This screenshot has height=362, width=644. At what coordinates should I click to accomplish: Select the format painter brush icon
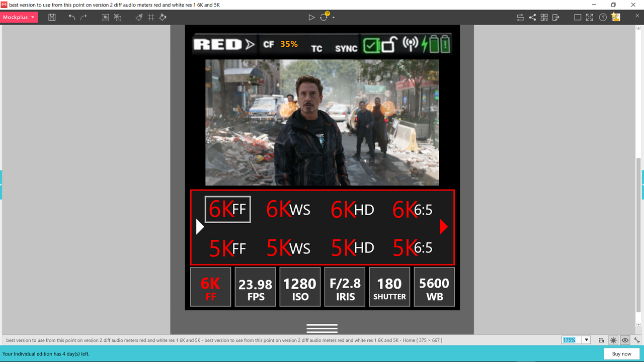[x=139, y=17]
